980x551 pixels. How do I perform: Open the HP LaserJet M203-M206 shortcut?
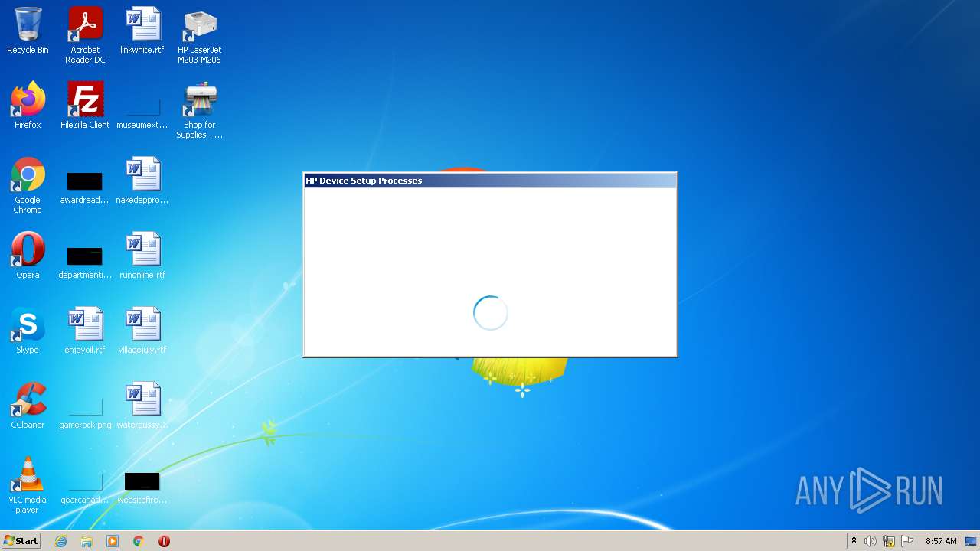200,35
